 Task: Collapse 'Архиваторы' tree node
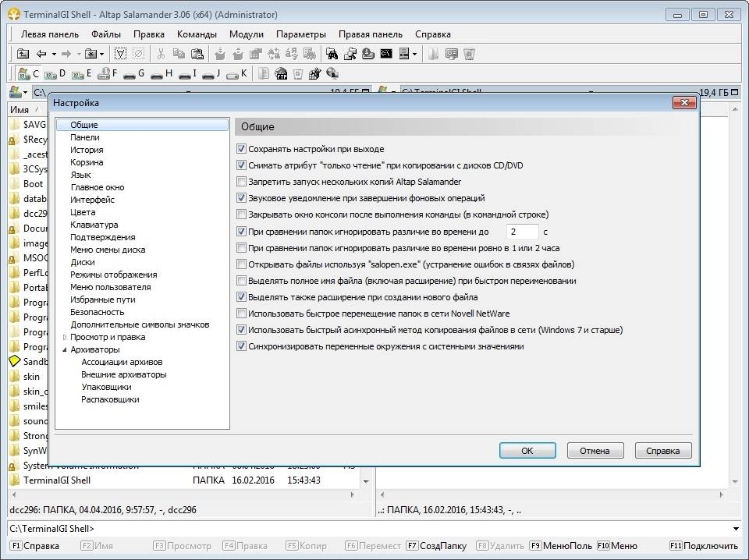pyautogui.click(x=65, y=349)
